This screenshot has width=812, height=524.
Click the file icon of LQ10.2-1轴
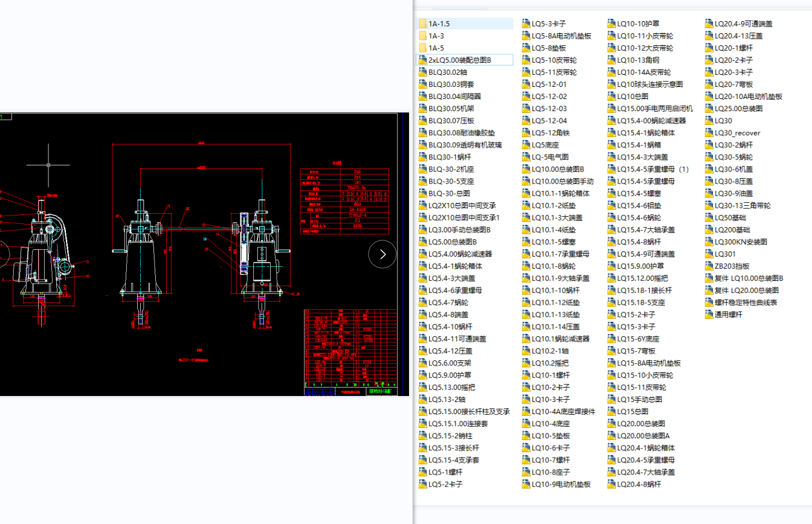[526, 351]
